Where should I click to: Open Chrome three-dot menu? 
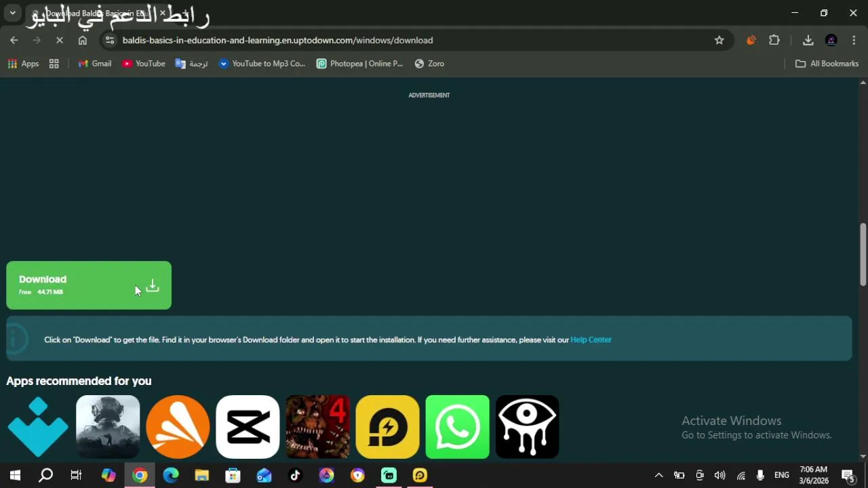tap(854, 40)
